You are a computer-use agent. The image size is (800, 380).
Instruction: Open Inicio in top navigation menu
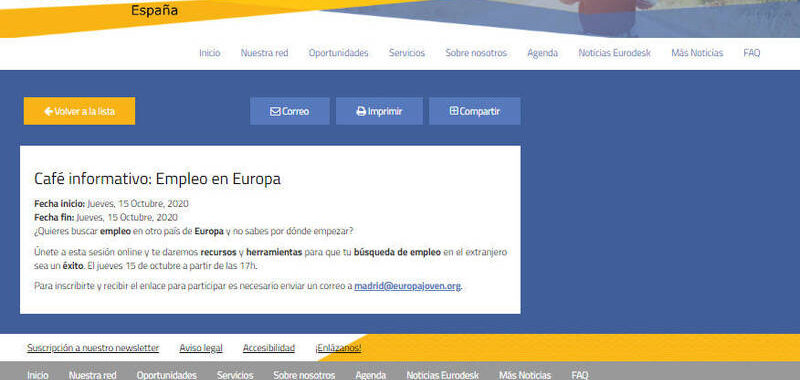pos(210,53)
